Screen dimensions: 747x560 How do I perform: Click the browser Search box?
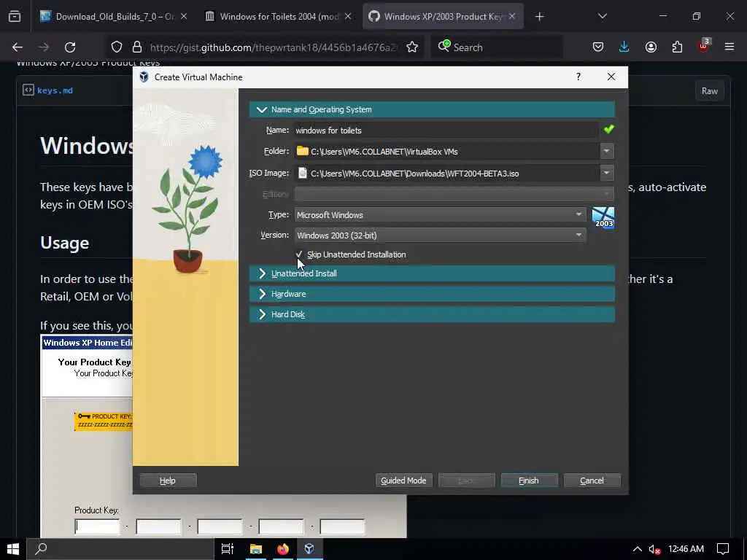pyautogui.click(x=497, y=47)
